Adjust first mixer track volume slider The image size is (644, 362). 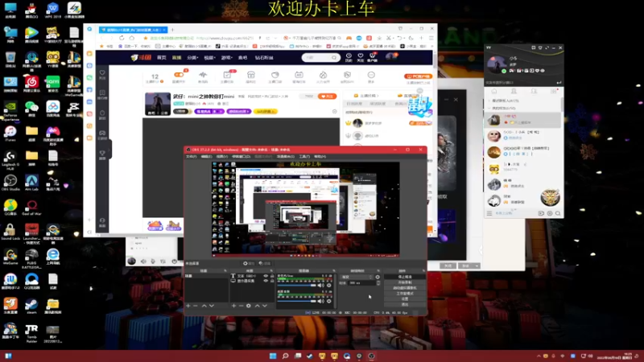[x=296, y=286]
